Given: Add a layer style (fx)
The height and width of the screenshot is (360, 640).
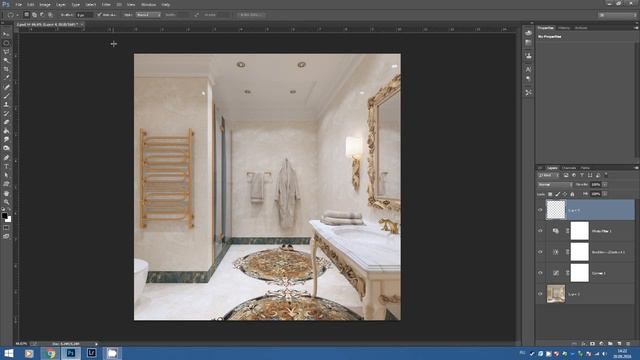Looking at the screenshot, I should pyautogui.click(x=583, y=344).
